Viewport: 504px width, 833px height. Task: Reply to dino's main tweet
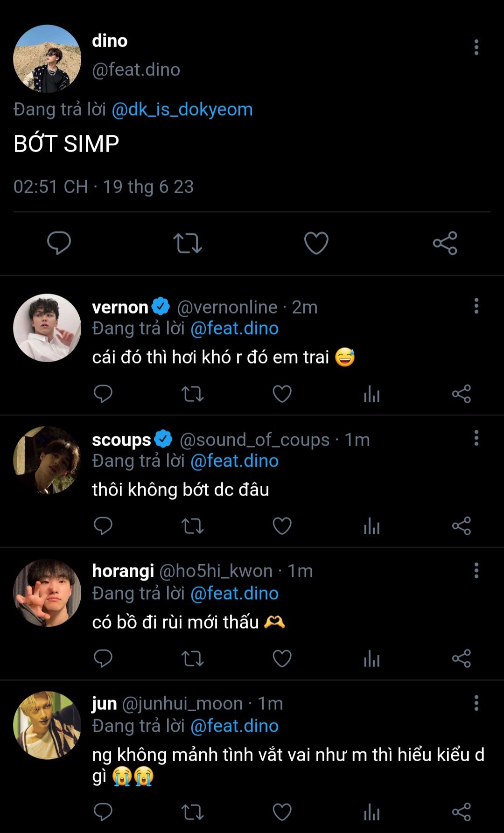click(x=59, y=243)
